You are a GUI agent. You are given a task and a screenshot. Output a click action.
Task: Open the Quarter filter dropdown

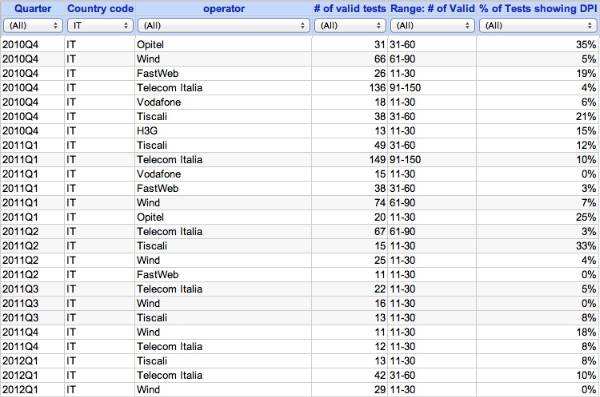click(x=33, y=26)
